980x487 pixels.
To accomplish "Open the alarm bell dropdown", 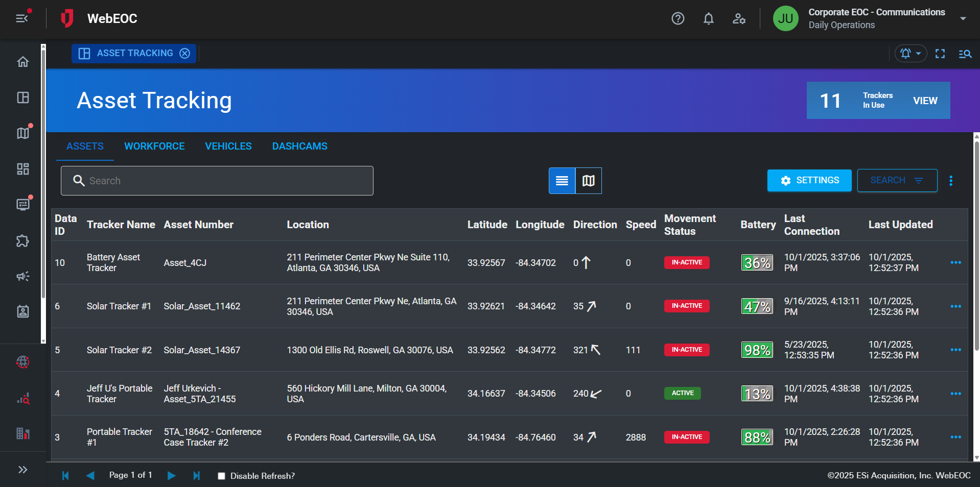I will (x=911, y=54).
